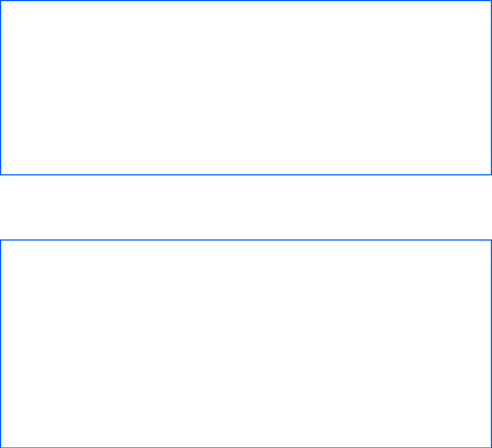This screenshot has height=448, width=492.
Task: Select the smaller upper outlined panel
Action: click(246, 88)
